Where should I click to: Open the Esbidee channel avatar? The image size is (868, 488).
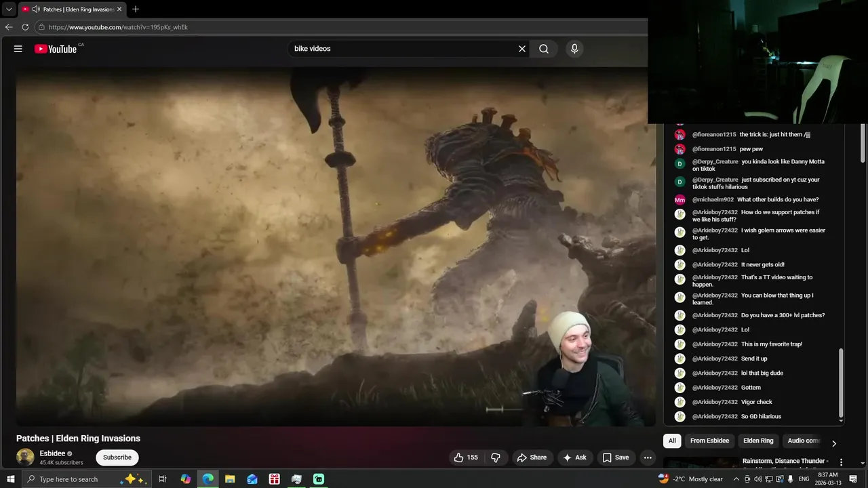click(25, 457)
